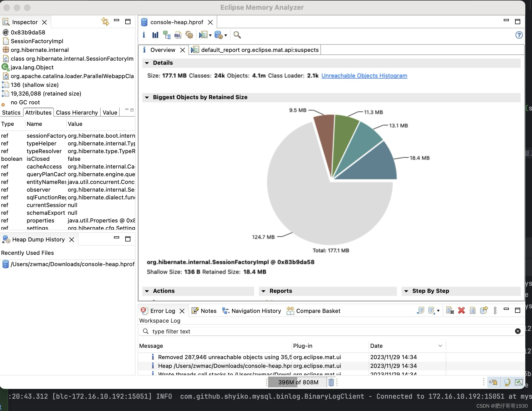Minimize the Inspector panel

[x=117, y=20]
